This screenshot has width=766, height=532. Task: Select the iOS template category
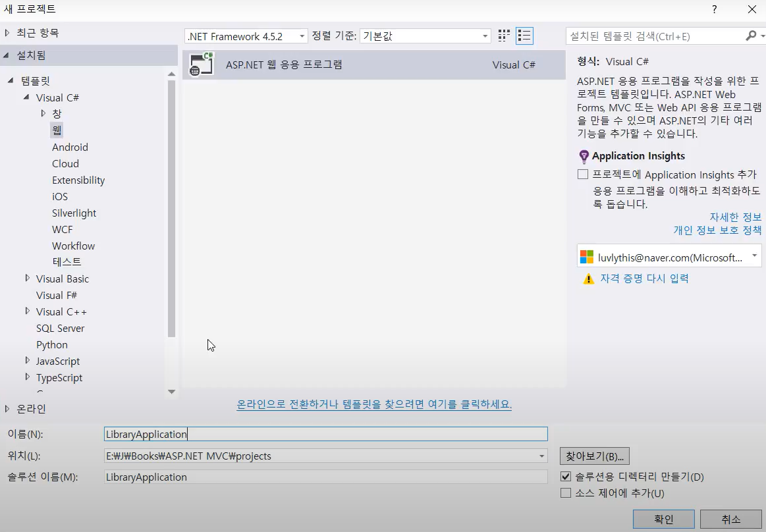[x=59, y=196]
